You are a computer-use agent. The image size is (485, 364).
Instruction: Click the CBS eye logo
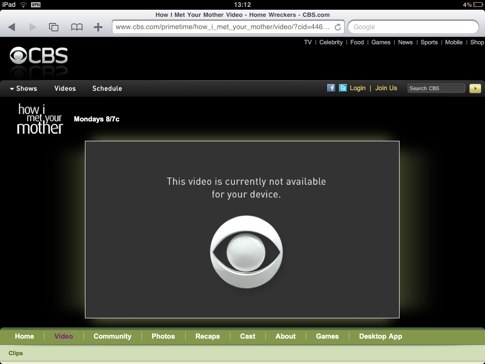click(39, 56)
